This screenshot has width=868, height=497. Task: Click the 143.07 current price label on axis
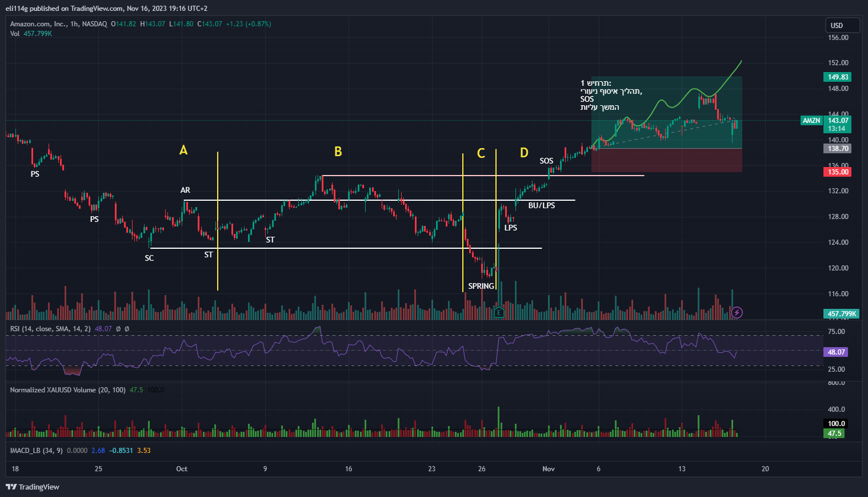(838, 121)
